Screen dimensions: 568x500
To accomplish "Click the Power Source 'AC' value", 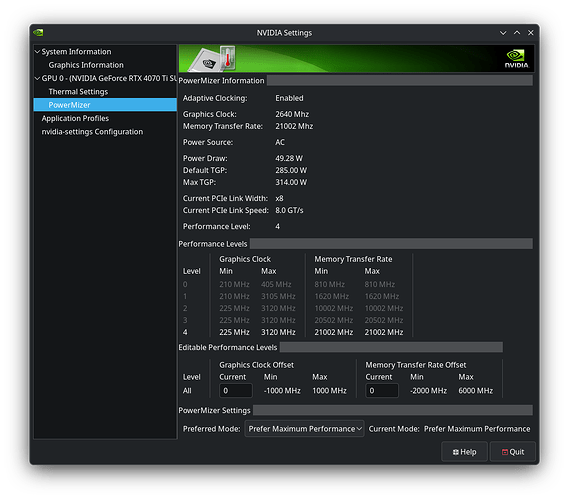I will [280, 142].
